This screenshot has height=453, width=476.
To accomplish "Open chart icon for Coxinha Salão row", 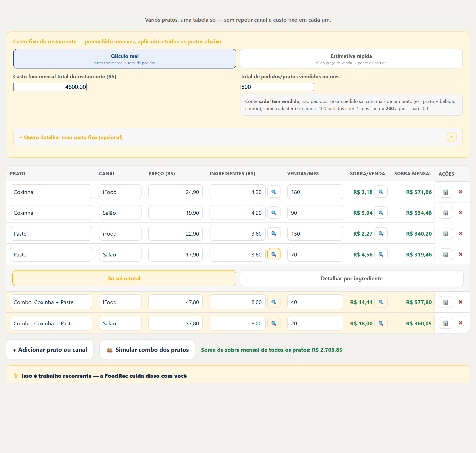I will [446, 213].
